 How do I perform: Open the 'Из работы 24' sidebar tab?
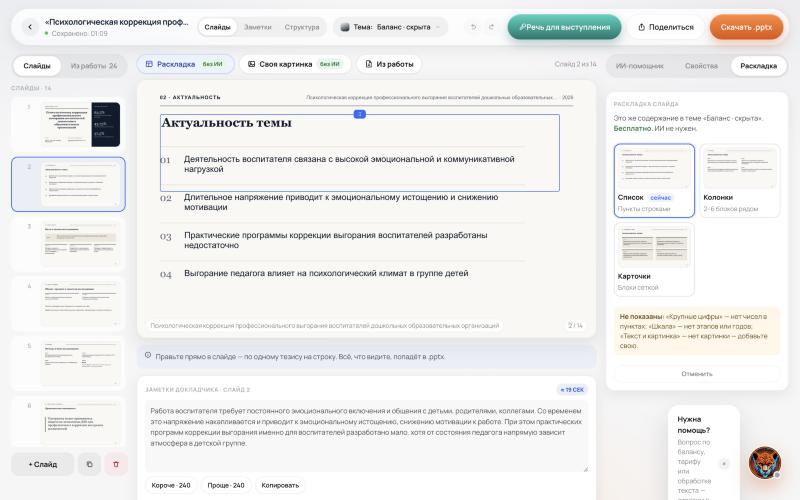94,66
